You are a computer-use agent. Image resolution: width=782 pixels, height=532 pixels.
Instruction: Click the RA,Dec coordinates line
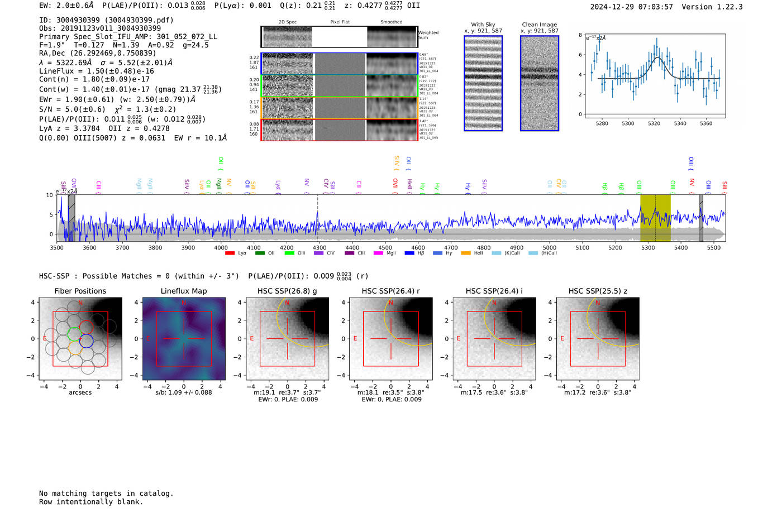pos(98,54)
